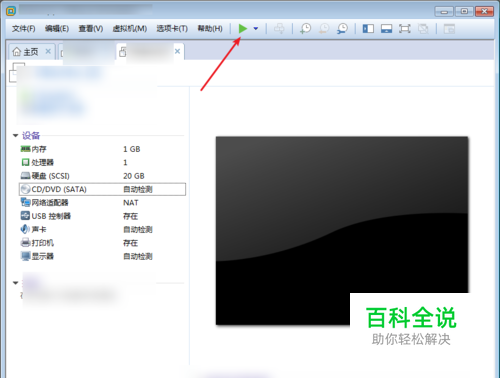This screenshot has height=378, width=500.
Task: Click 存在 in the 打印机 row
Action: (131, 243)
